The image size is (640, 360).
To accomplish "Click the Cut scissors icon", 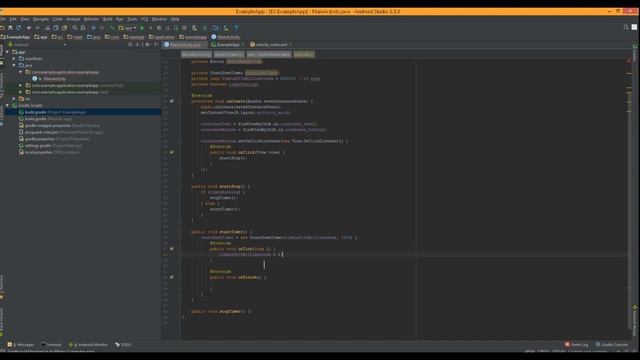I will point(48,28).
